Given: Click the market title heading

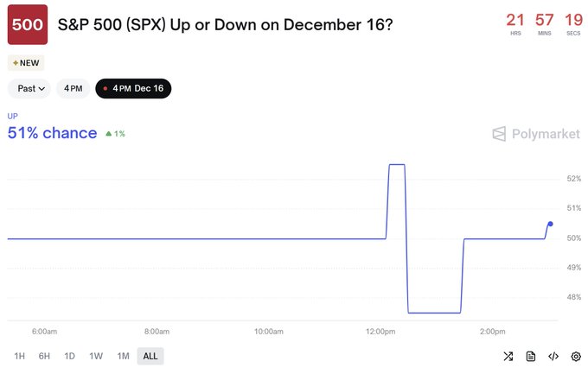Looking at the screenshot, I should tap(225, 23).
